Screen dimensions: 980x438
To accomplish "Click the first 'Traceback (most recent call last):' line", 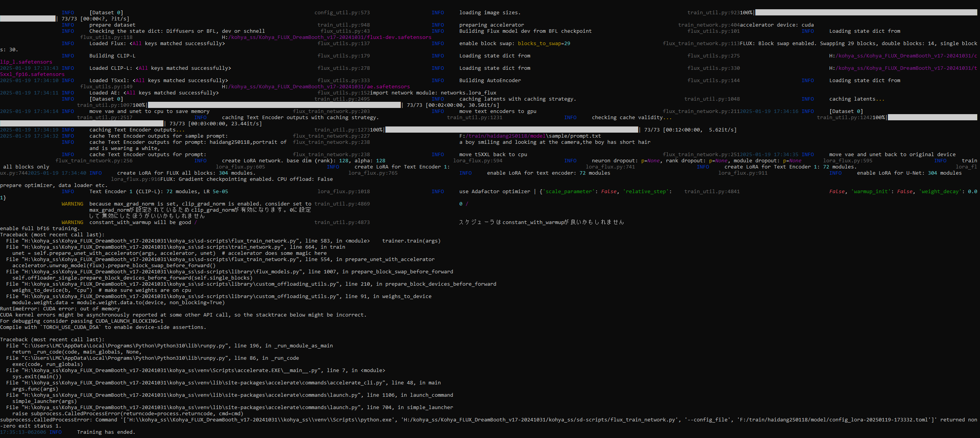I will coord(52,235).
